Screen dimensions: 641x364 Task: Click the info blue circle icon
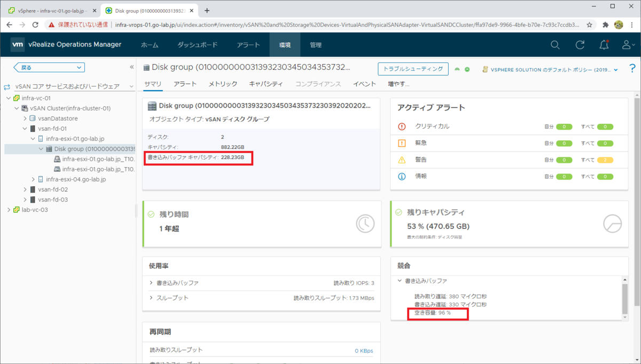click(x=402, y=176)
